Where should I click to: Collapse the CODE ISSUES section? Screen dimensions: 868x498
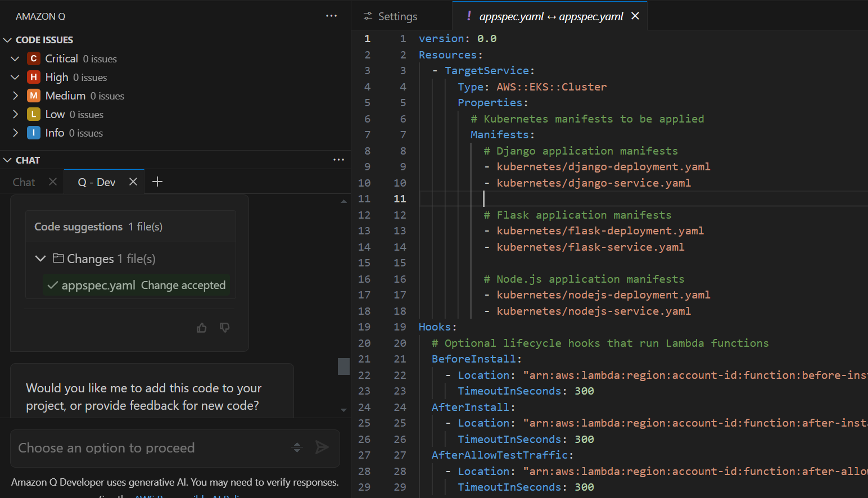7,40
